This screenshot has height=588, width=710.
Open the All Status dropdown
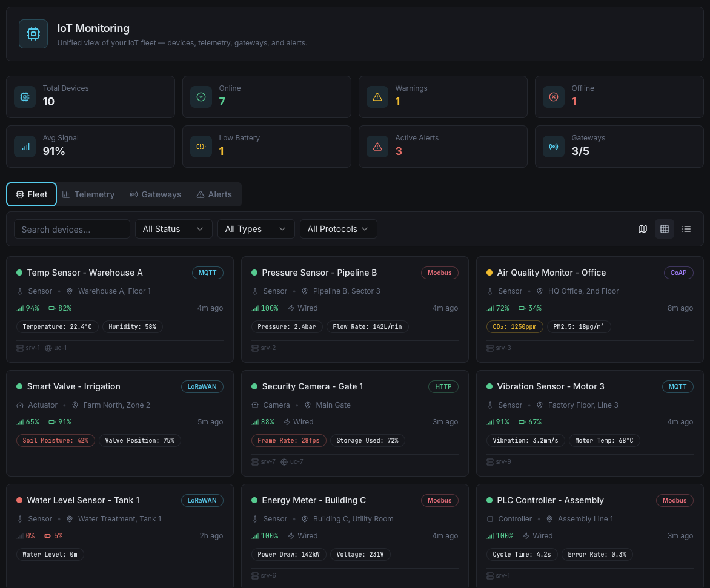click(173, 229)
